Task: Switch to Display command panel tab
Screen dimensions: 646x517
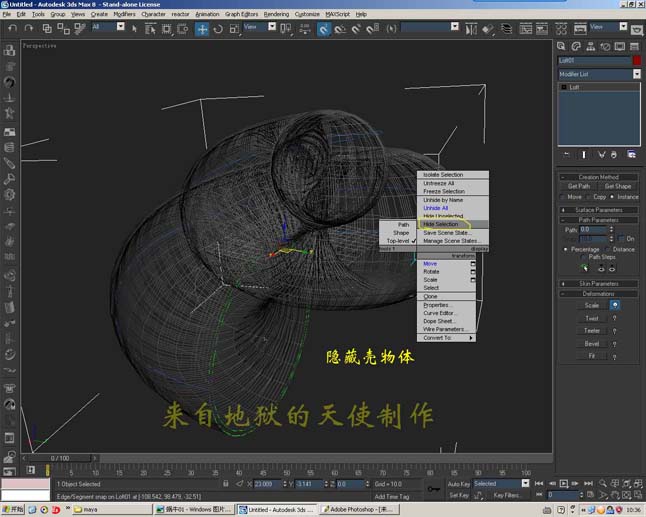Action: tap(620, 46)
